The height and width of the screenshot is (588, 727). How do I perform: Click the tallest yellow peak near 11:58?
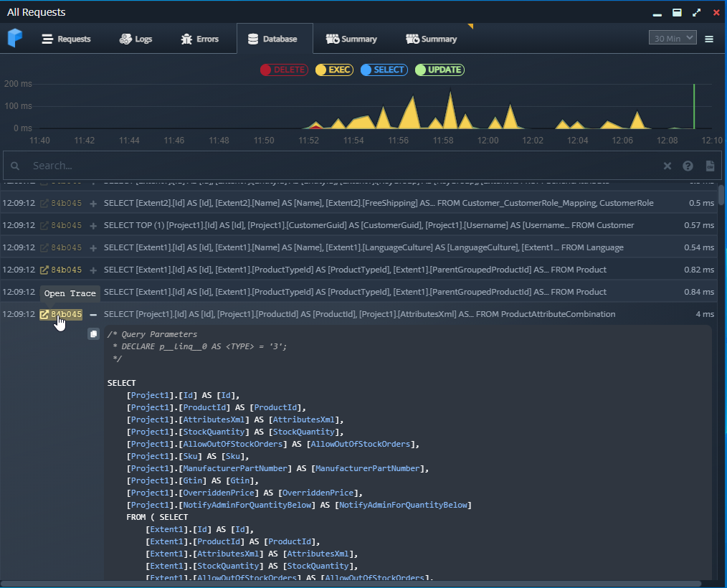(x=450, y=110)
